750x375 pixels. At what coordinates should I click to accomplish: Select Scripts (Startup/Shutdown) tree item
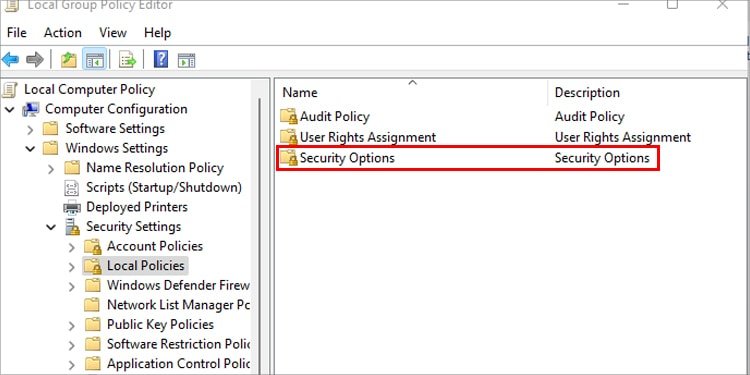[x=164, y=188]
